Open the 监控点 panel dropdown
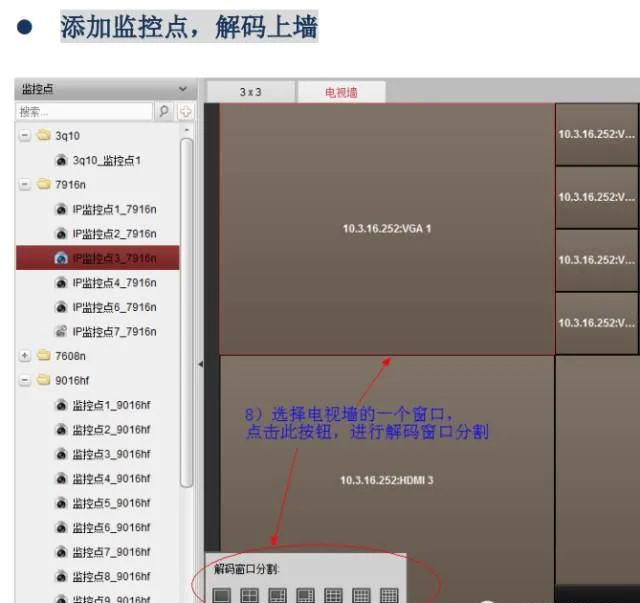 coord(182,89)
